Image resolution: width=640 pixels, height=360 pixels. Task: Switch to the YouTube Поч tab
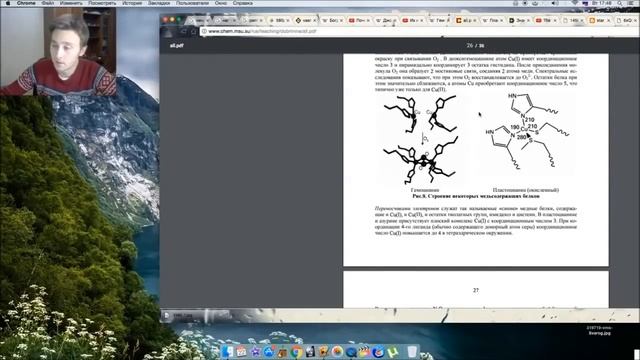coord(359,20)
